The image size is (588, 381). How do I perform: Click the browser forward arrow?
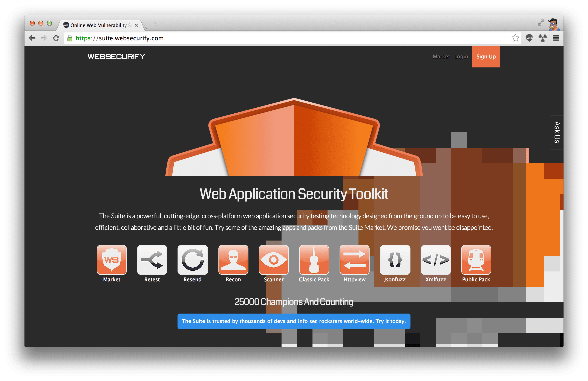tap(44, 38)
